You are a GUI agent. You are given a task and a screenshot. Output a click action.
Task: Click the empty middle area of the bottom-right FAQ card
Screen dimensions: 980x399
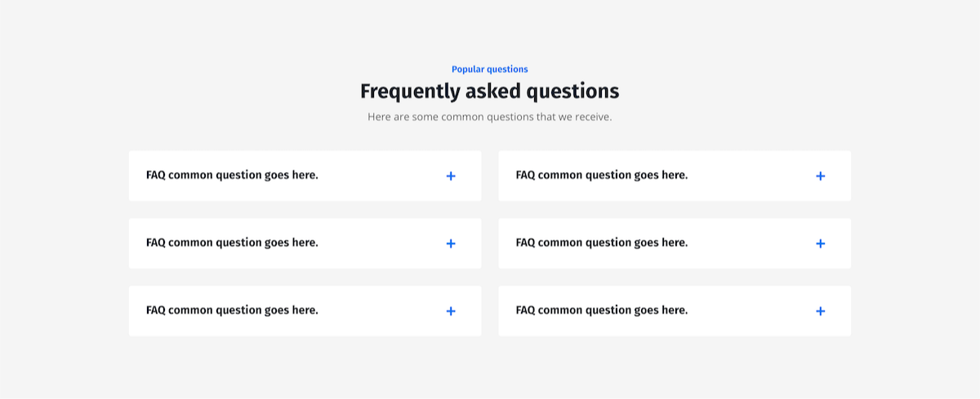(x=750, y=312)
